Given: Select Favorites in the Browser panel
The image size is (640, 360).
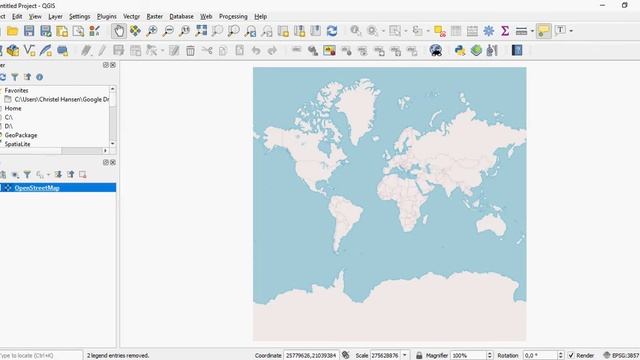Looking at the screenshot, I should (16, 91).
